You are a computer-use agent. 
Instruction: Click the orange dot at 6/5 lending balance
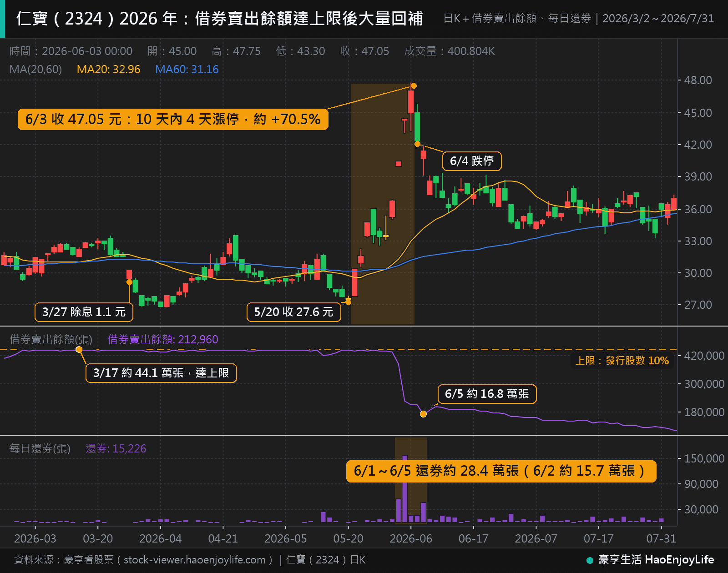tap(423, 414)
